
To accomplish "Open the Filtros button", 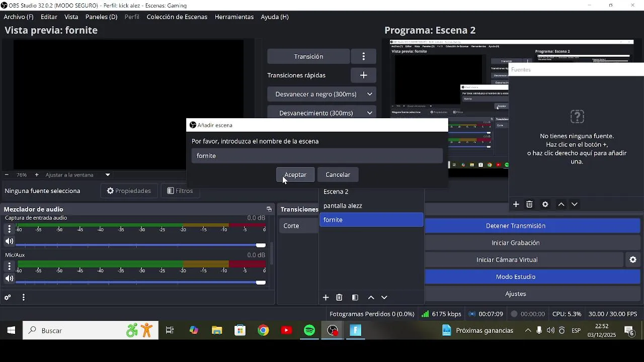I will 180,191.
